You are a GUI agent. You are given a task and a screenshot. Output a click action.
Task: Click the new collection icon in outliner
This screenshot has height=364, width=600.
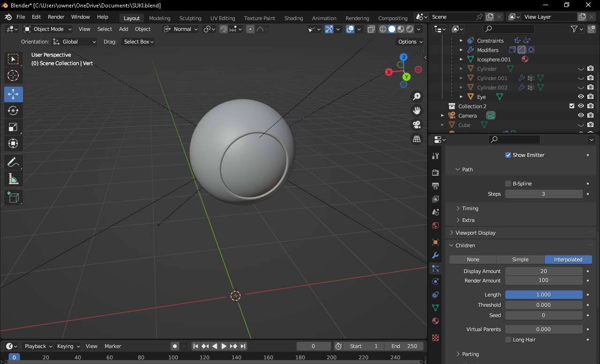591,29
